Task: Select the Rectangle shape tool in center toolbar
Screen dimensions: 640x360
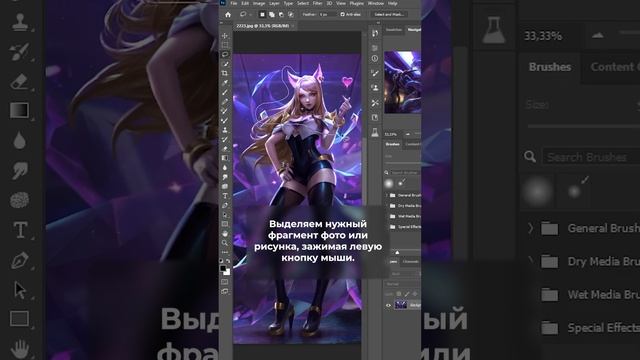Action: click(225, 224)
